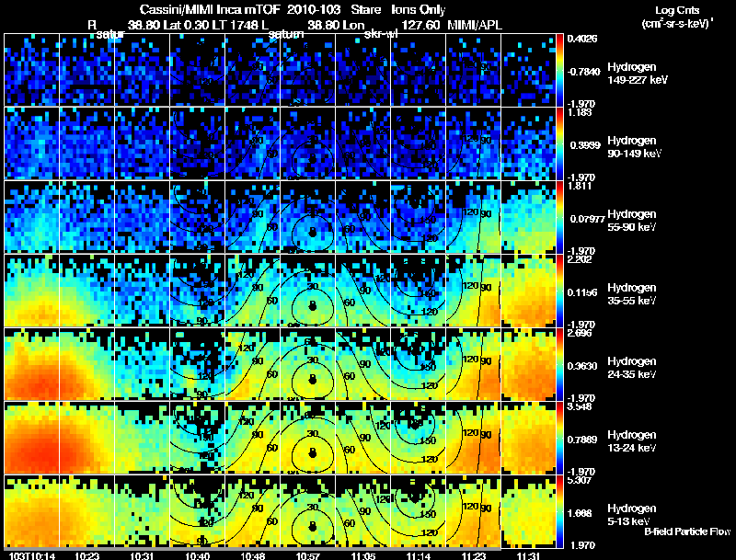Click the 'B-field Particle Flow' label
Screen dimensions: 736x560
pos(687,531)
